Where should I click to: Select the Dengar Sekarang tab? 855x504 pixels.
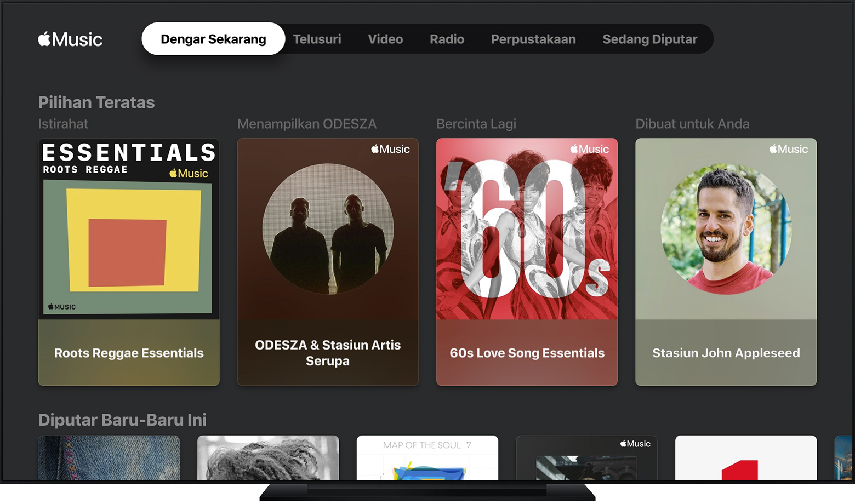213,39
